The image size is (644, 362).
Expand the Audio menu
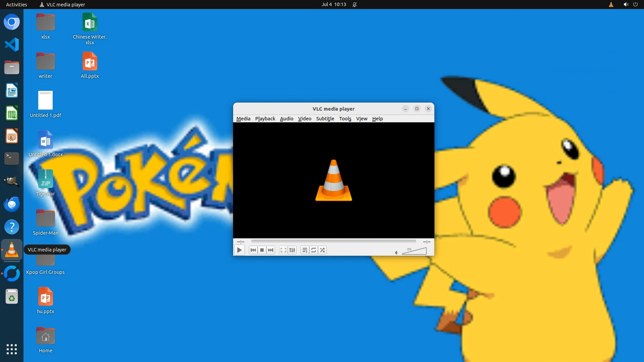286,119
